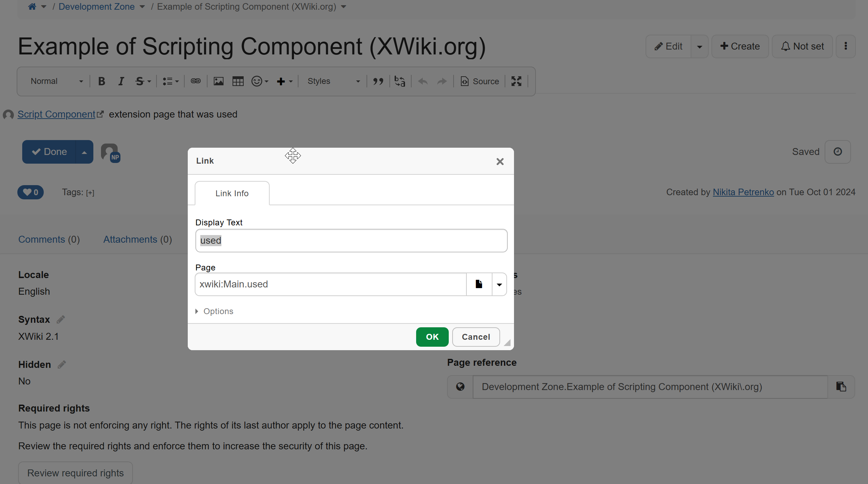Screen dimensions: 868x484
Task: Open the Edit button dropdown arrow
Action: [700, 46]
